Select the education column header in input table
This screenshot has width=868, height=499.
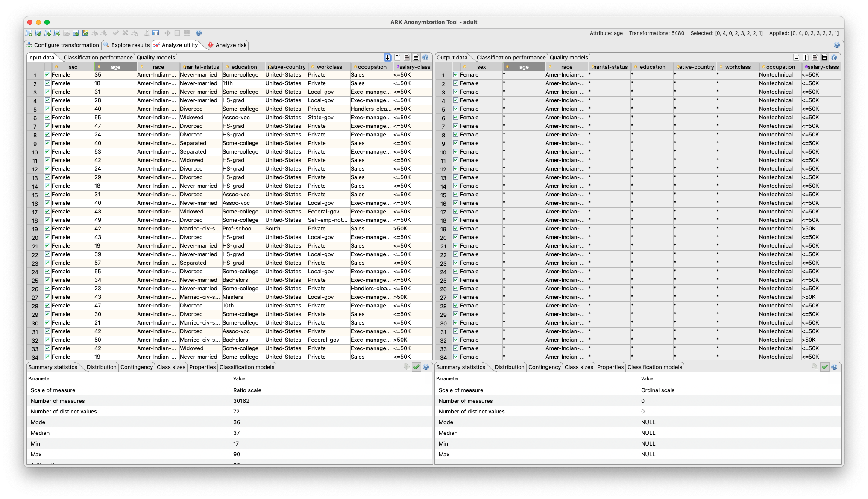tap(244, 67)
